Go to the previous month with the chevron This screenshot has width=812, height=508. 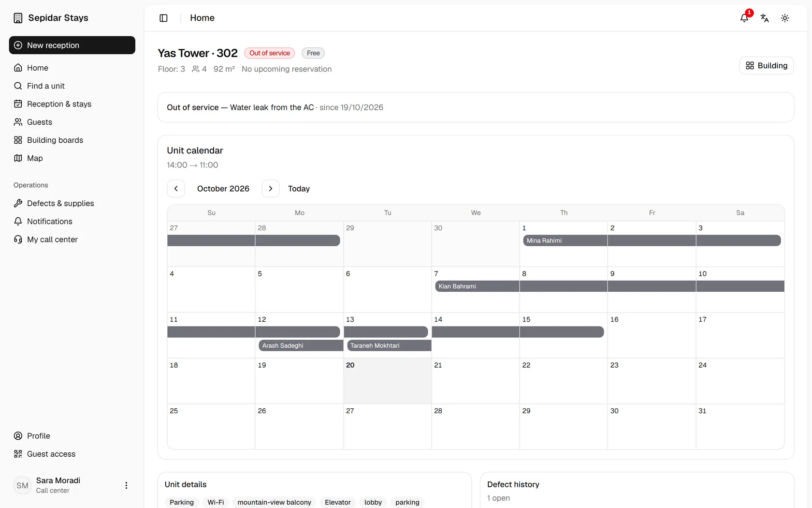tap(176, 189)
